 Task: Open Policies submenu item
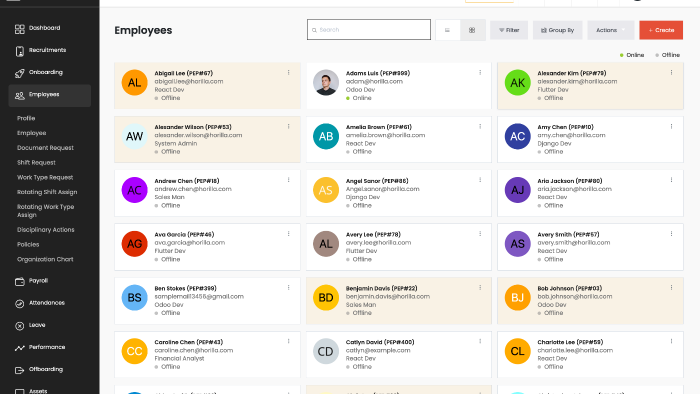[x=28, y=244]
